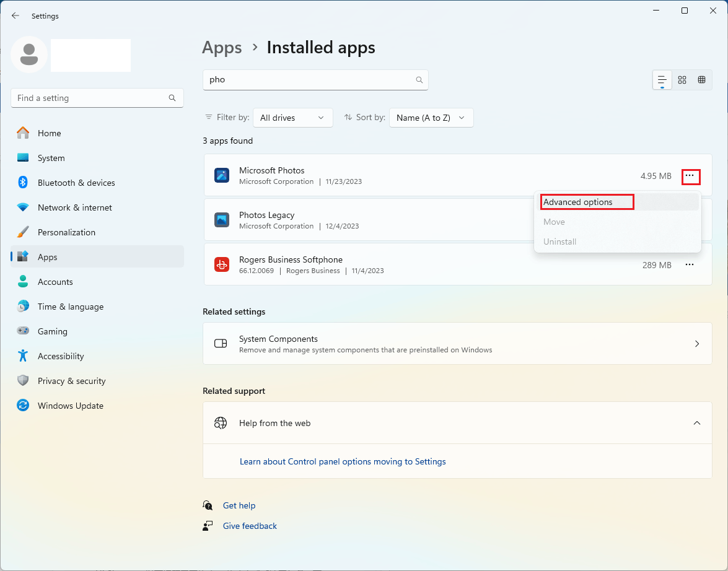Click the Find a setting search field
728x571 pixels.
90,98
